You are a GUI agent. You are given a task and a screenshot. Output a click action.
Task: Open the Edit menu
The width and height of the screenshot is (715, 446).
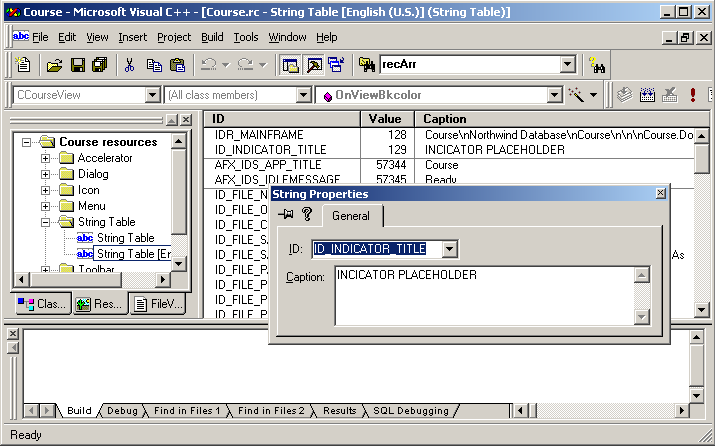[x=67, y=37]
